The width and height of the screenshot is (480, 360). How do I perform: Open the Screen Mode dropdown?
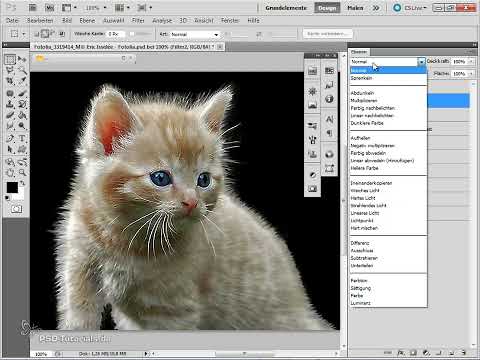pyautogui.click(x=145, y=7)
